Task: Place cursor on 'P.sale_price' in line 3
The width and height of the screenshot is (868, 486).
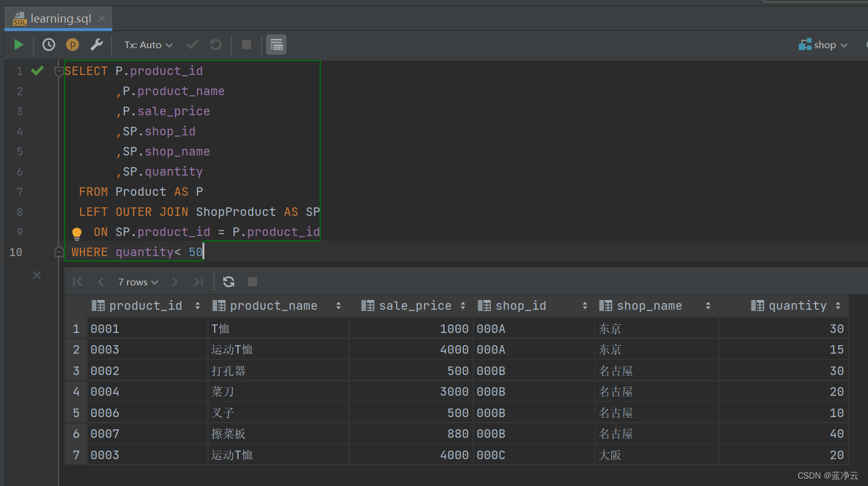Action: (167, 111)
